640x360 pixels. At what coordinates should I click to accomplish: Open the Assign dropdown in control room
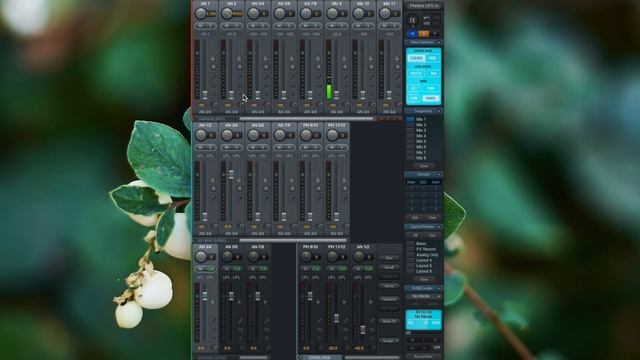[x=389, y=340]
